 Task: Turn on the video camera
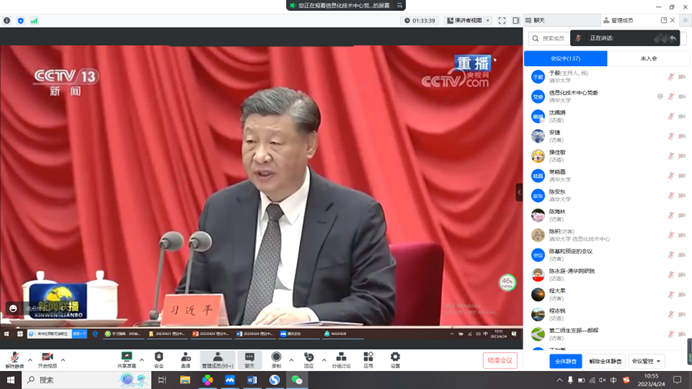(x=47, y=359)
